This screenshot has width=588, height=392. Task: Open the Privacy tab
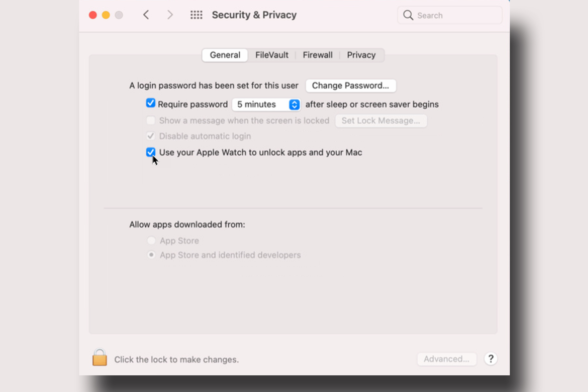[361, 55]
